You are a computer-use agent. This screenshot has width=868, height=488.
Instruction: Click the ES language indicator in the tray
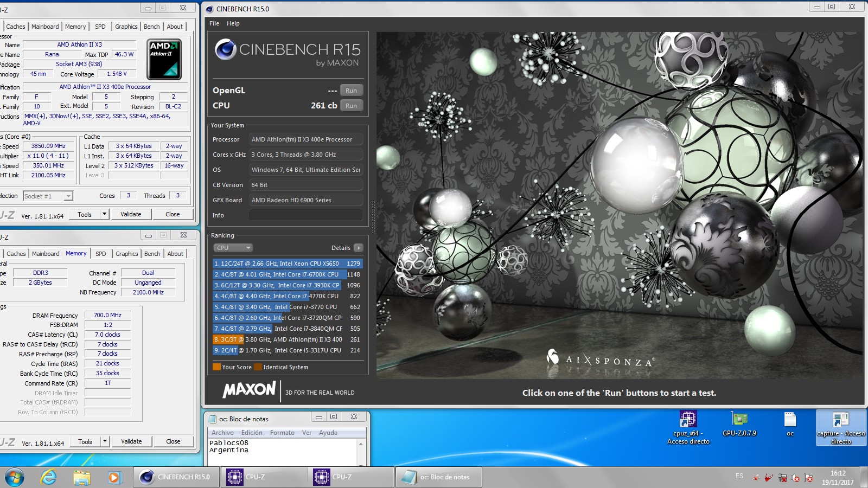click(x=739, y=476)
